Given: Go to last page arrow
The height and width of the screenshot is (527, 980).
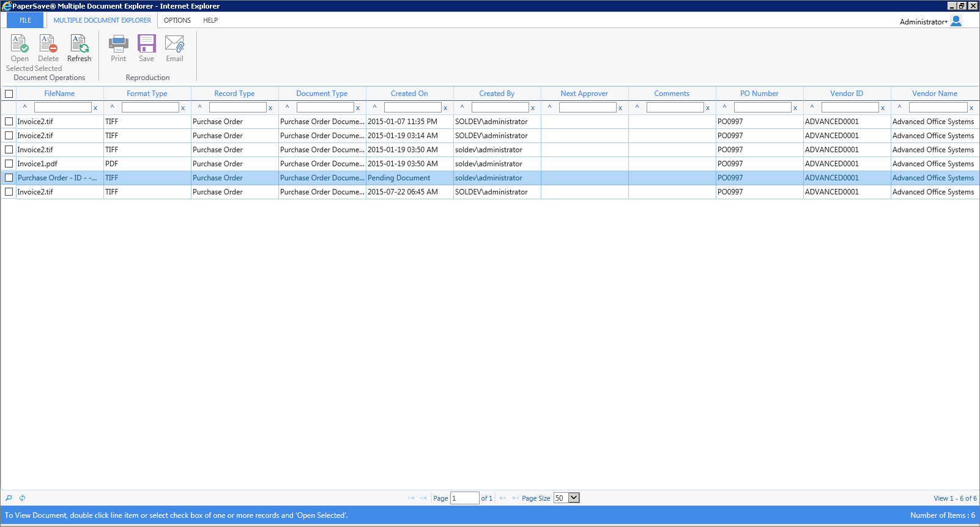Looking at the screenshot, I should coord(515,498).
